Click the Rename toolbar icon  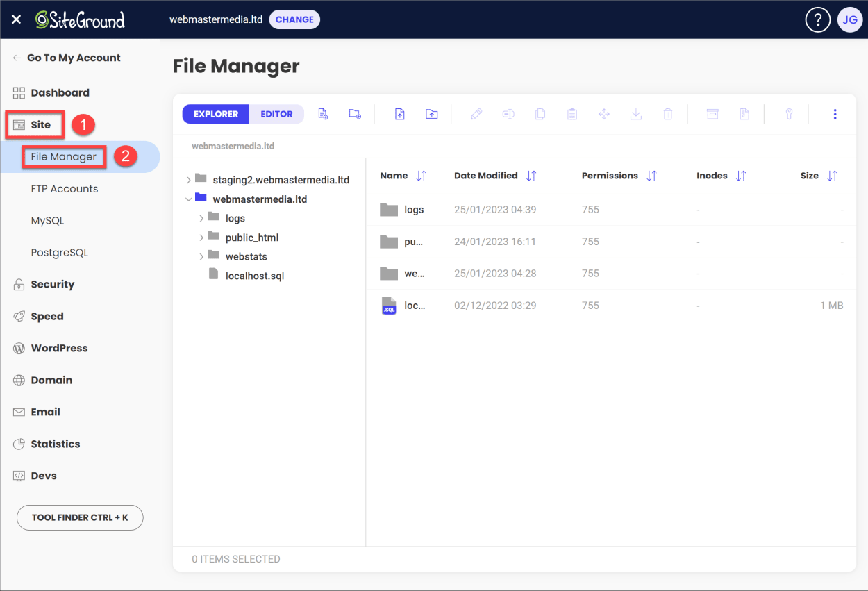(x=508, y=114)
